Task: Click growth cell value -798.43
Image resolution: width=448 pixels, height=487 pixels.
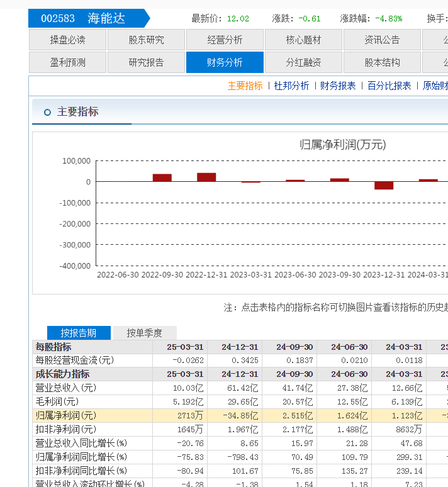Action: tap(243, 457)
